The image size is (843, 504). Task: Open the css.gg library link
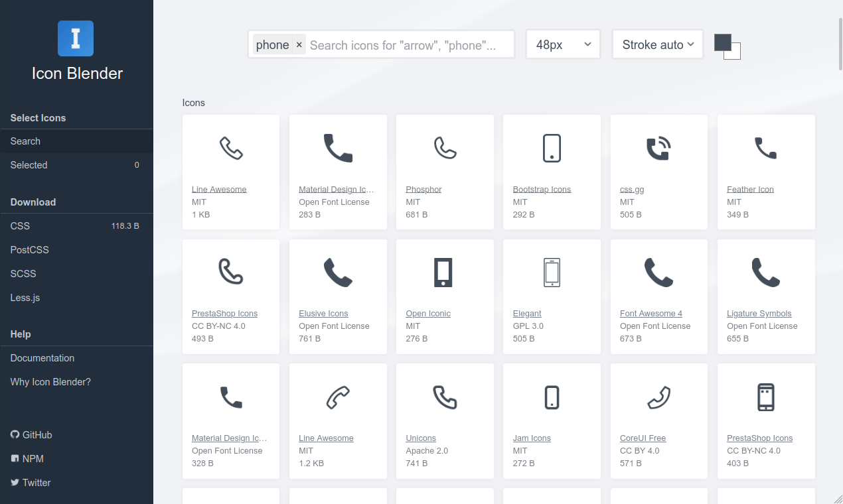[x=632, y=189]
